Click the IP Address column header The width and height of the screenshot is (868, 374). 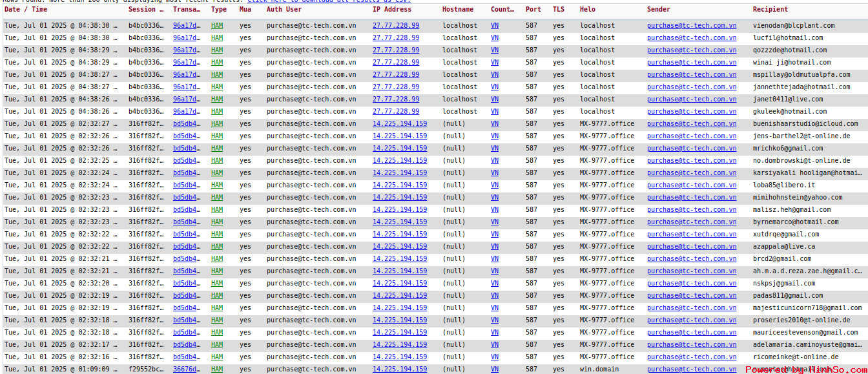click(x=392, y=10)
